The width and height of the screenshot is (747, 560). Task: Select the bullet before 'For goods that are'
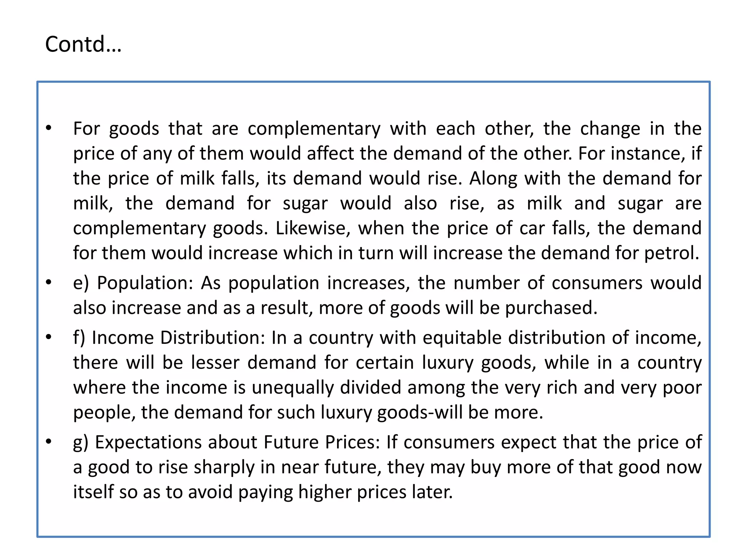click(49, 128)
